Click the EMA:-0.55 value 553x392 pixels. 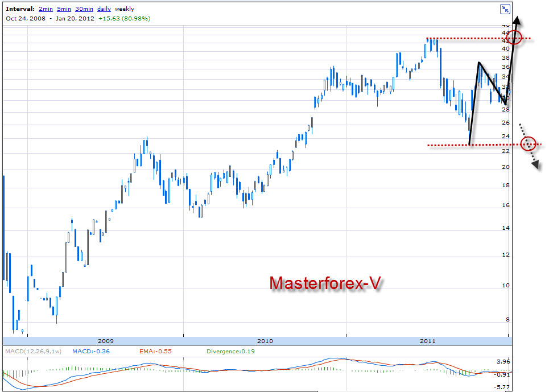coord(155,352)
